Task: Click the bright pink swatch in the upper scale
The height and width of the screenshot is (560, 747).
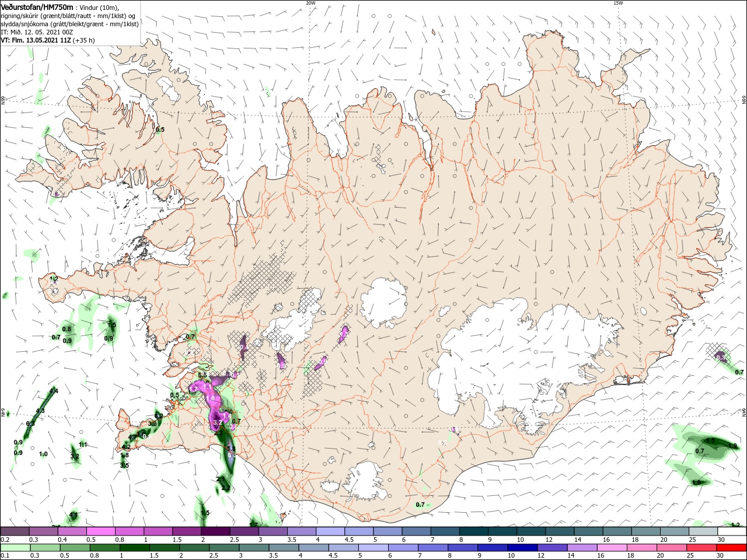Action: [101, 531]
